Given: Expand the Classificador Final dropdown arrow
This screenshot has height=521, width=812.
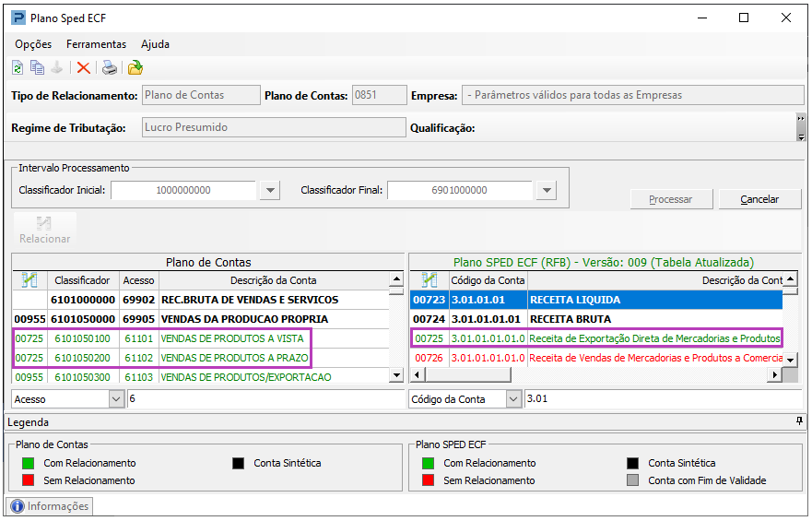Looking at the screenshot, I should point(547,190).
